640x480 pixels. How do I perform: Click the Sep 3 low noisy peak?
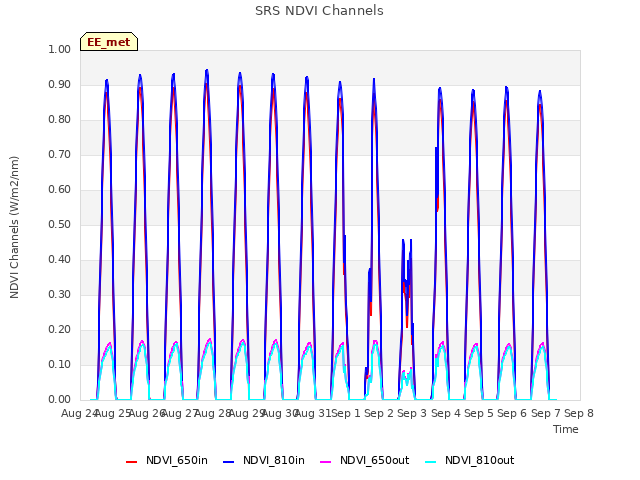click(407, 282)
